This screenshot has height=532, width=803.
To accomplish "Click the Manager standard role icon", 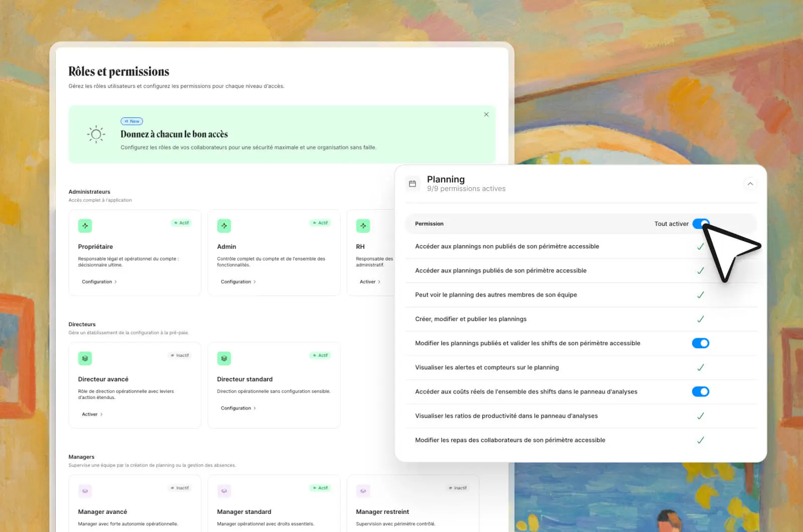I will point(224,491).
